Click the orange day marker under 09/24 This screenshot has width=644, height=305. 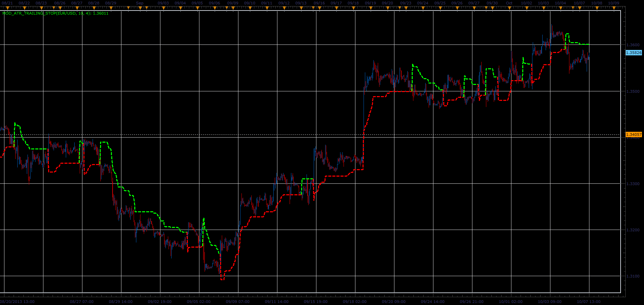[x=423, y=8]
